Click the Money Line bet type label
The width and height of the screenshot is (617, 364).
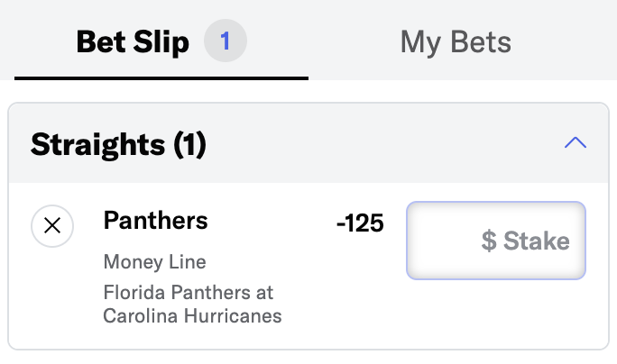(x=154, y=262)
